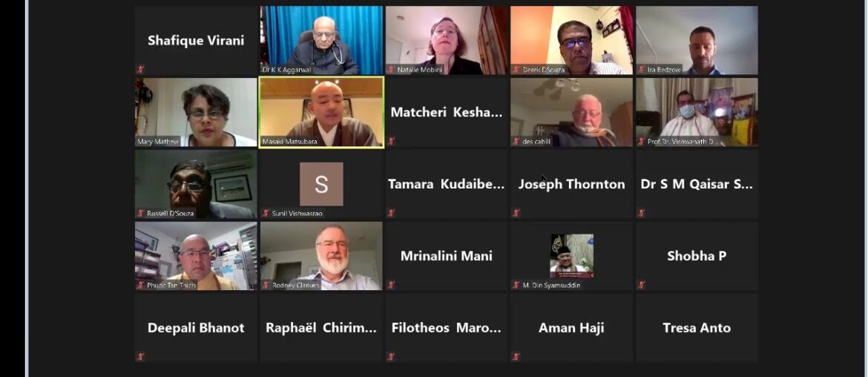This screenshot has width=868, height=377.
Task: Click muted mic icon on Deepali Bhanot tile
Action: pos(141,356)
